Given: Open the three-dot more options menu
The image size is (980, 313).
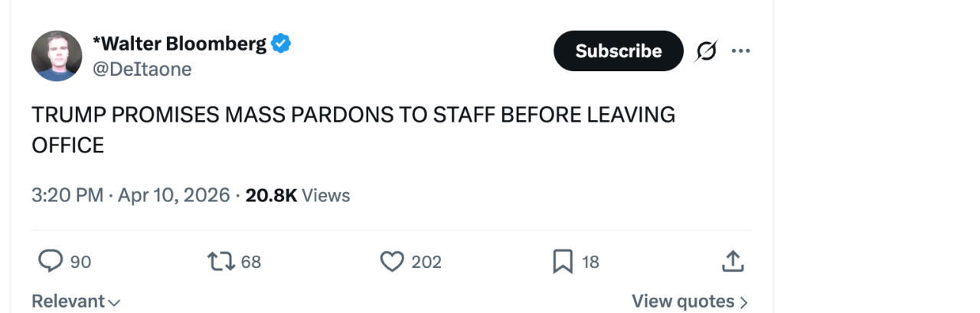Looking at the screenshot, I should coord(740,51).
